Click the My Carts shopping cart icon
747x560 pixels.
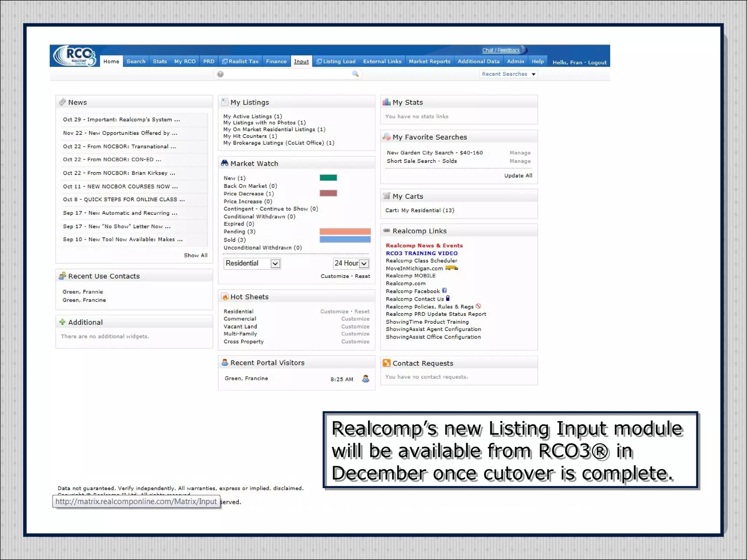(x=387, y=196)
